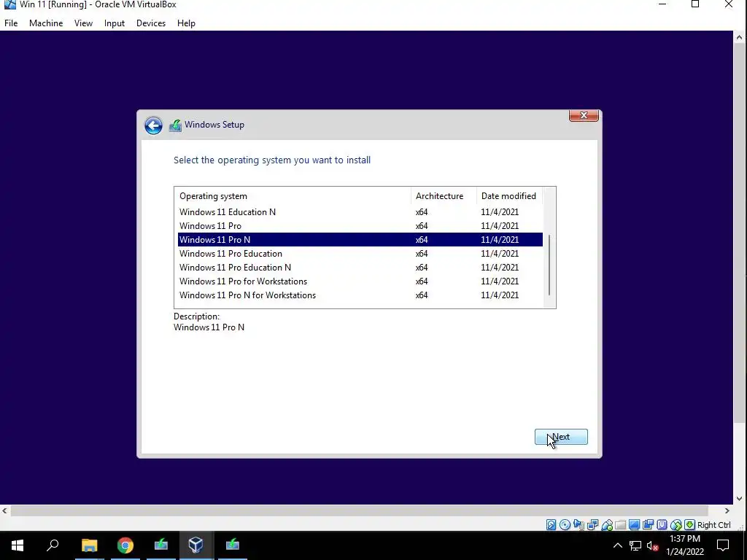Select the highlighted Windows 11 Pro N row

coord(360,239)
